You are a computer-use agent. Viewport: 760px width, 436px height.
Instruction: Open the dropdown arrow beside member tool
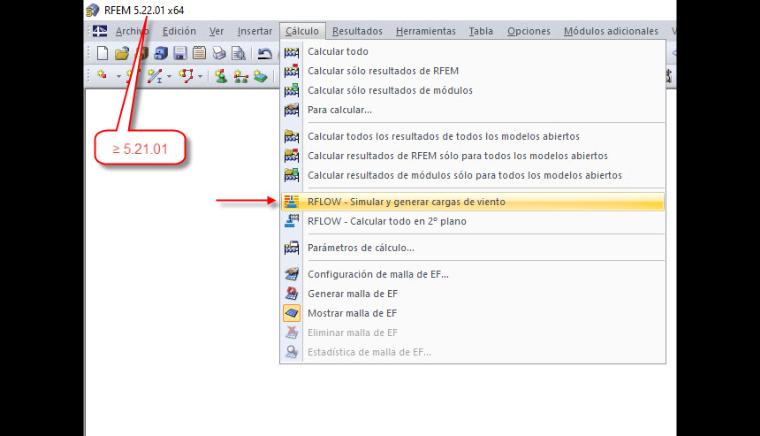pos(169,77)
